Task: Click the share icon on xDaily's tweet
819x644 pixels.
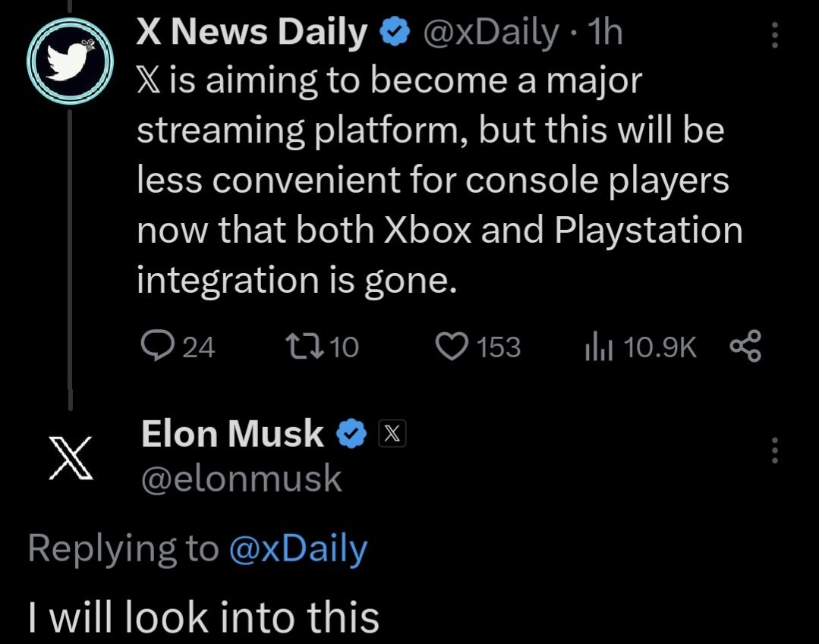Action: 745,347
